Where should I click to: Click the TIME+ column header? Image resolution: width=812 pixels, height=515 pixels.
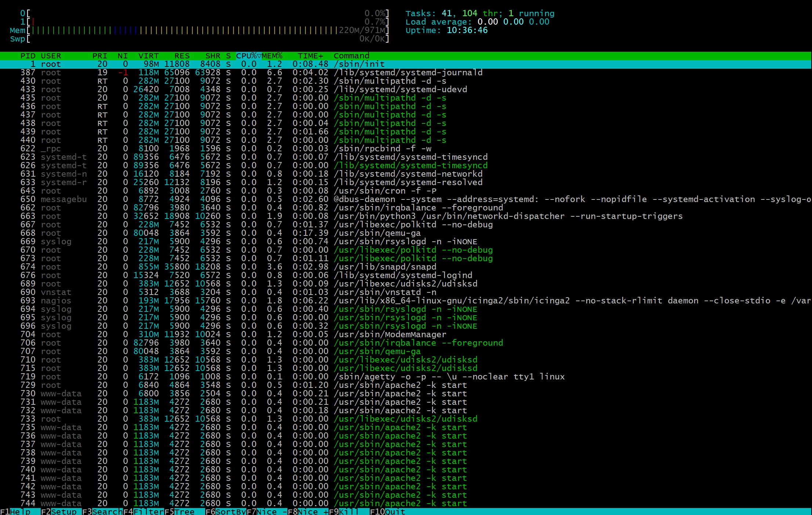tap(310, 56)
